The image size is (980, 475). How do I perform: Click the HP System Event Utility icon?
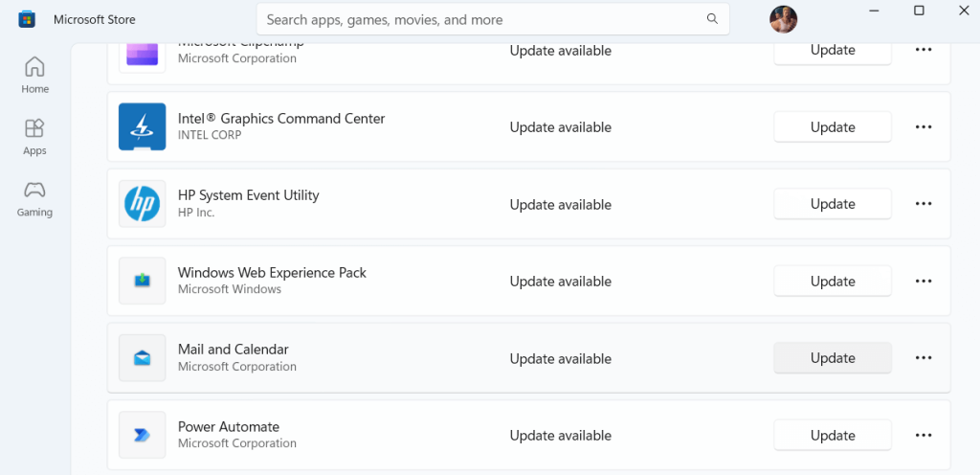143,204
